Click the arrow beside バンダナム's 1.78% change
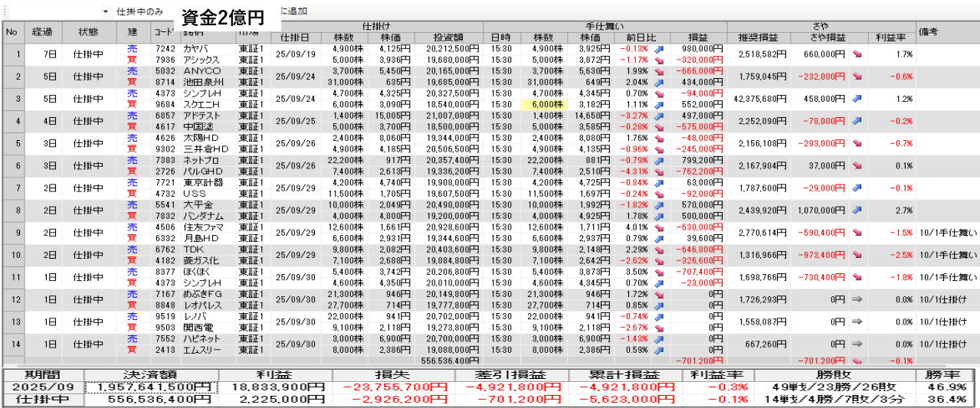This screenshot has width=980, height=408. pos(657,216)
